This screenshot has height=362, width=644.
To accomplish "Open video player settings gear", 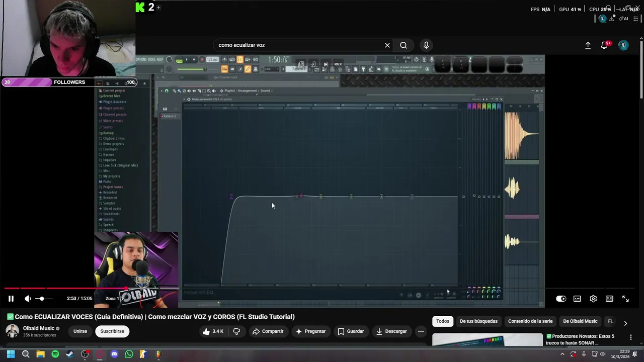I will (593, 299).
